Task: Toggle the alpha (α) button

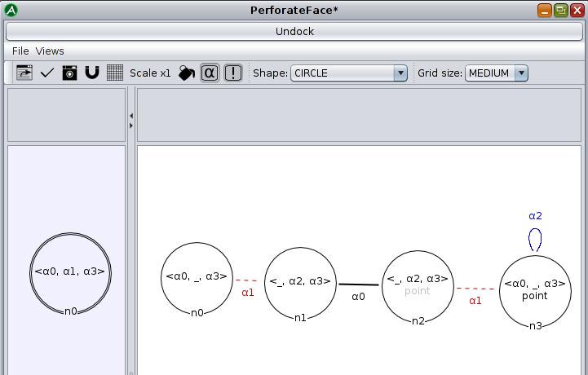Action: [210, 73]
